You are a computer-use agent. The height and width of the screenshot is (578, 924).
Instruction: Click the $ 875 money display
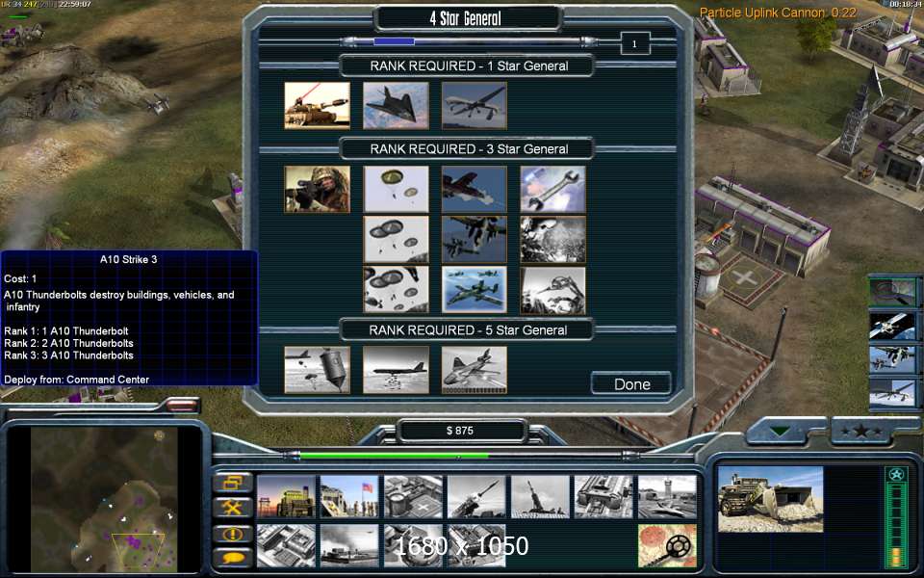460,431
